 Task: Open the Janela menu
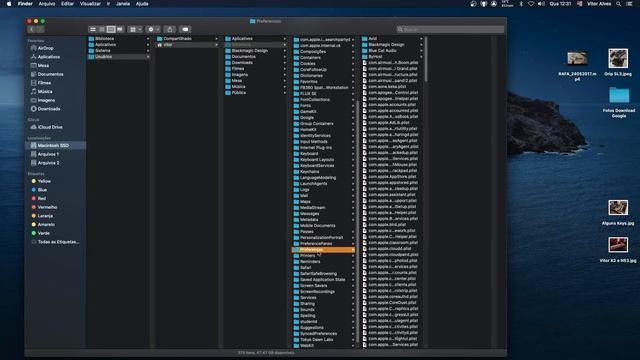pos(123,4)
